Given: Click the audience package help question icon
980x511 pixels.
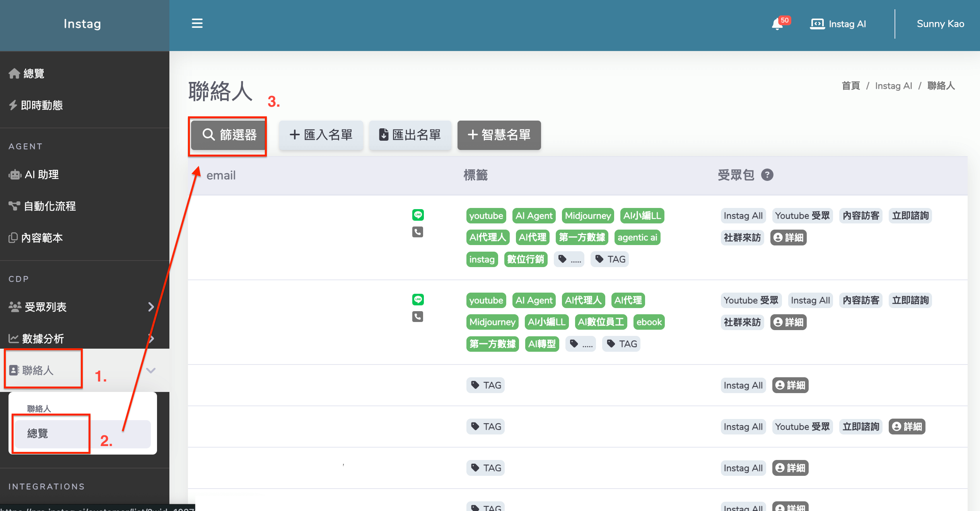Looking at the screenshot, I should 767,175.
